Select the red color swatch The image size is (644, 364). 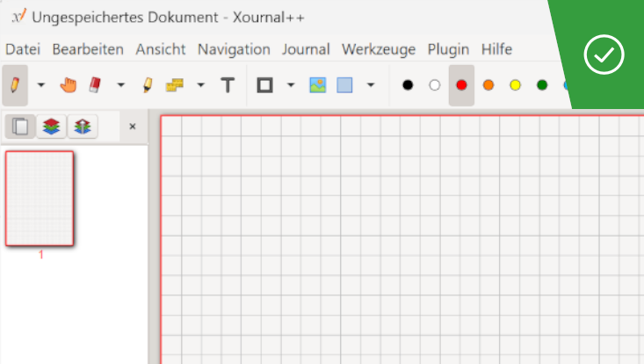[x=461, y=85]
